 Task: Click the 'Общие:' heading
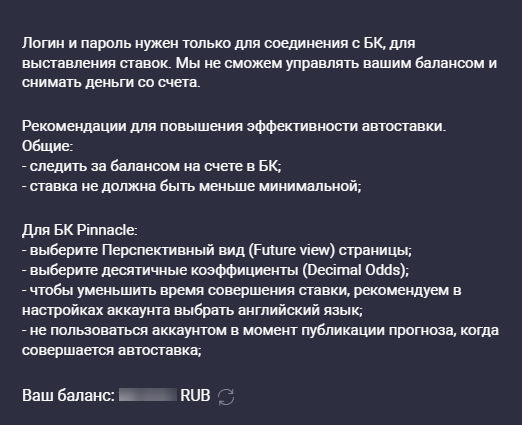48,146
